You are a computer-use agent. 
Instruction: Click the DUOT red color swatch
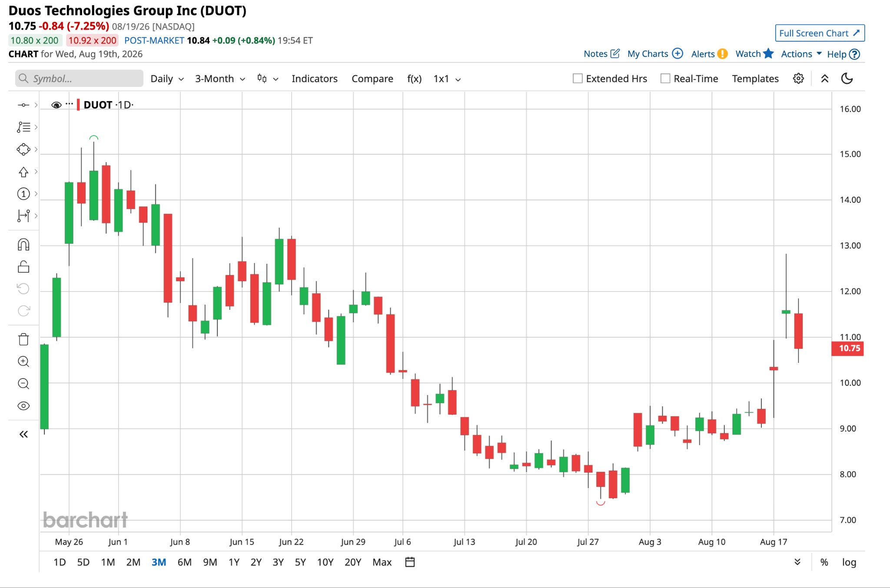[78, 105]
